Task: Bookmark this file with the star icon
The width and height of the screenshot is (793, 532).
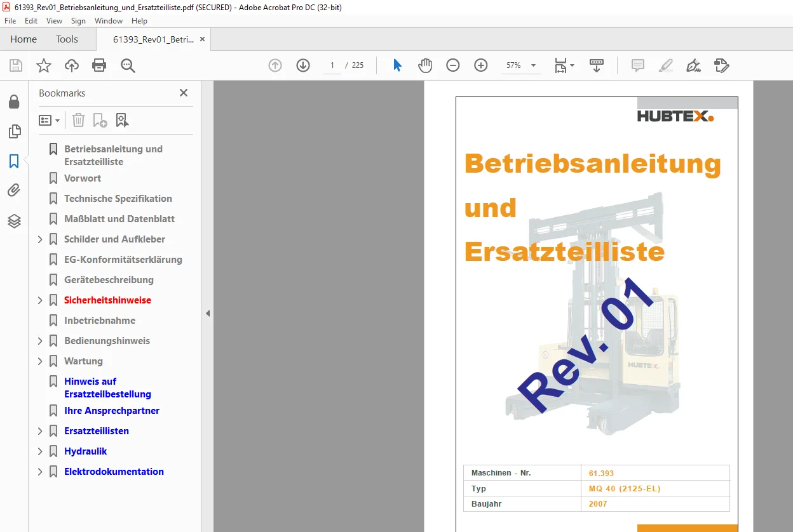Action: point(44,65)
